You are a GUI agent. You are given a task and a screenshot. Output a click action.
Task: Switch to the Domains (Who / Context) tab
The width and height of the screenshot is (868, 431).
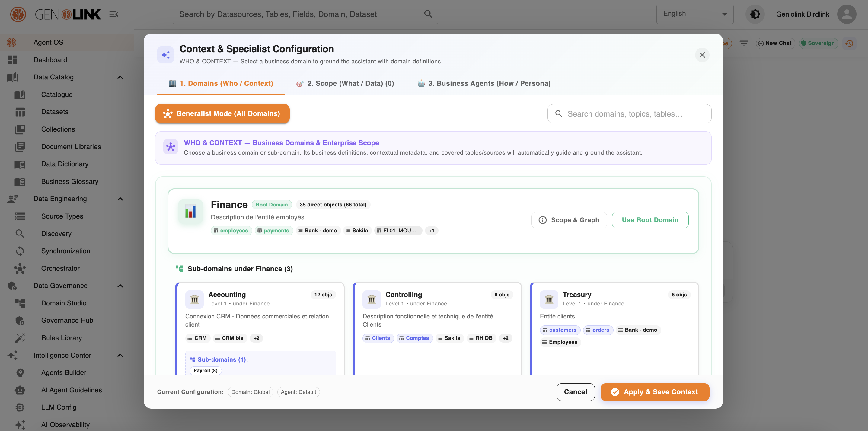tap(221, 84)
